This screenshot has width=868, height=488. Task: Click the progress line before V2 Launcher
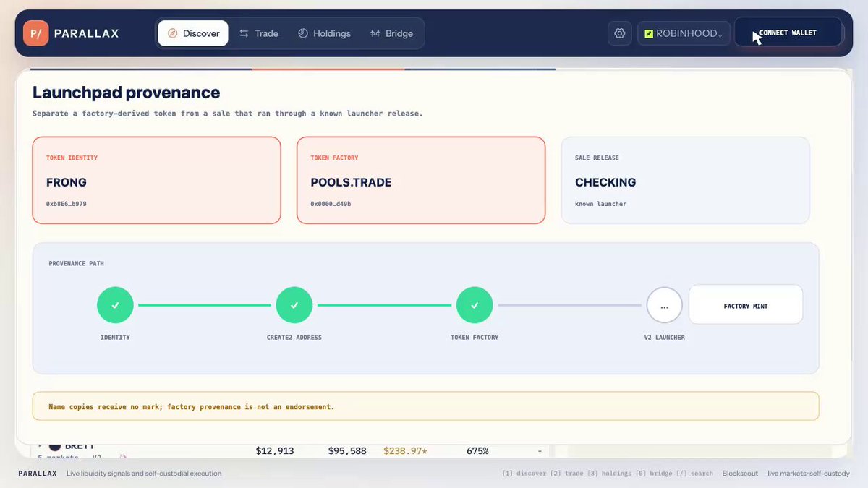click(569, 305)
